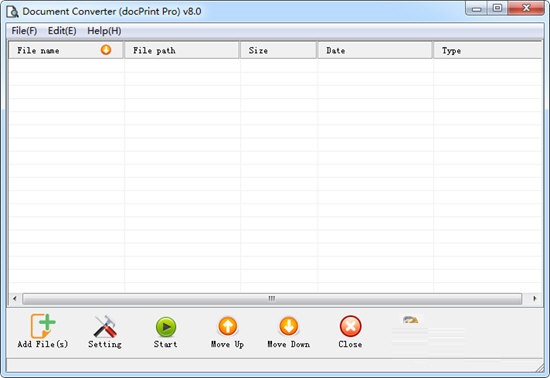The height and width of the screenshot is (378, 550).
Task: Click the window resize grip corner
Action: [539, 367]
